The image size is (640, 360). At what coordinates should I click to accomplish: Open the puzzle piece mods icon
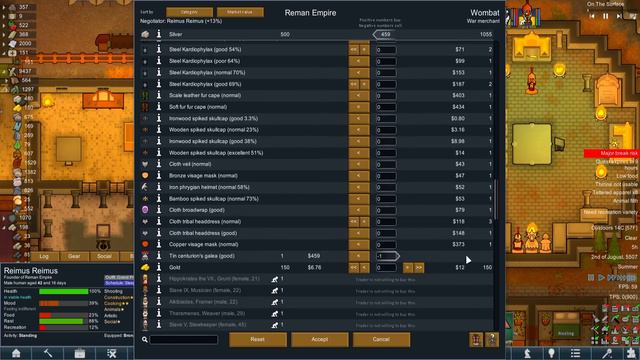pos(631,353)
